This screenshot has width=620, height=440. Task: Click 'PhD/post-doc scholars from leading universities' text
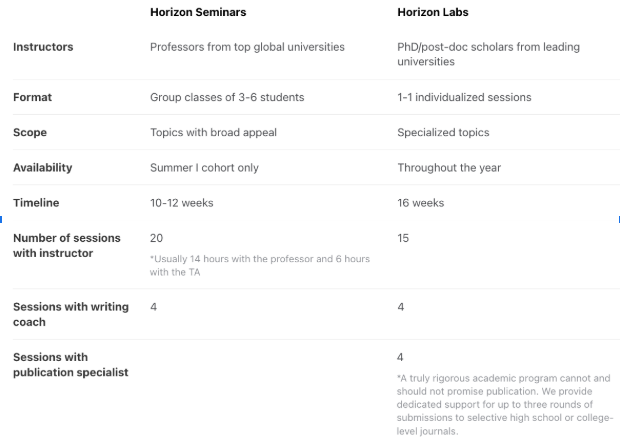coord(488,54)
